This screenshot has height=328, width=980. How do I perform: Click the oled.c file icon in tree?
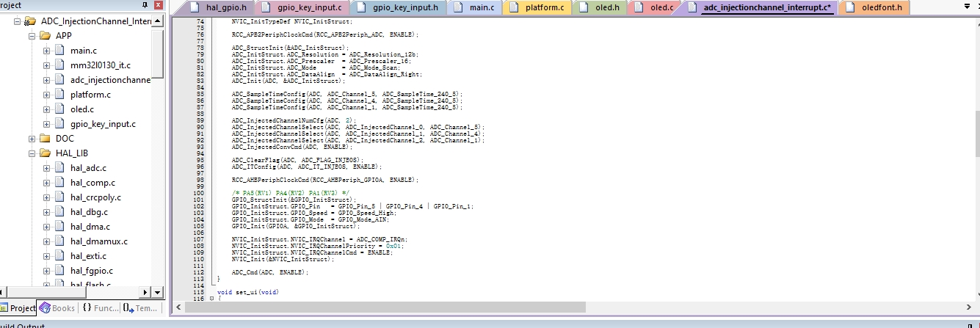59,109
